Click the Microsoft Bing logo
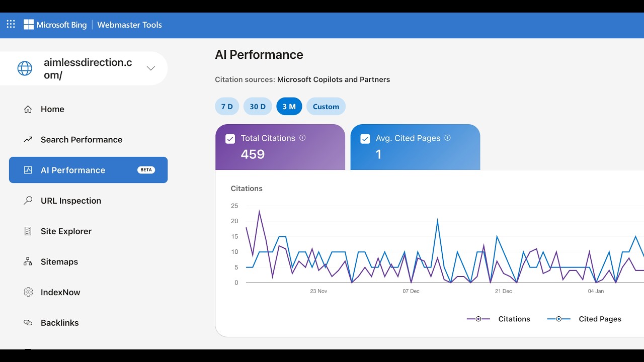Viewport: 644px width, 362px height. pos(55,25)
